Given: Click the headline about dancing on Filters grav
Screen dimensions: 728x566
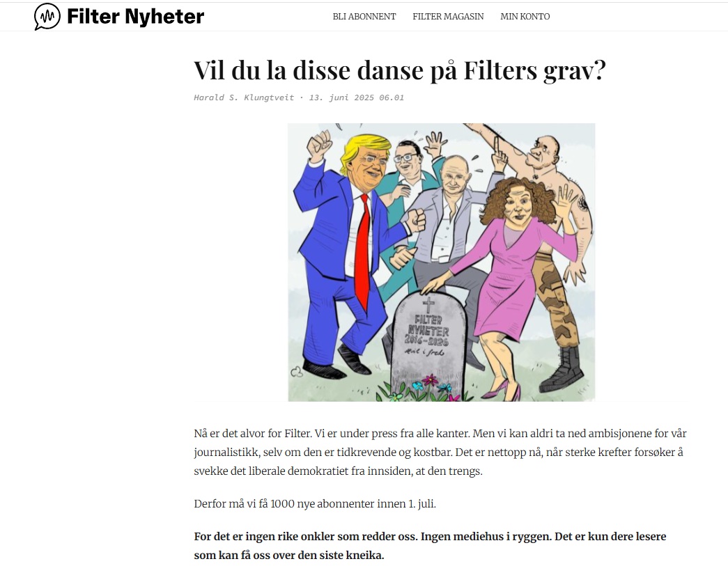Looking at the screenshot, I should 400,70.
